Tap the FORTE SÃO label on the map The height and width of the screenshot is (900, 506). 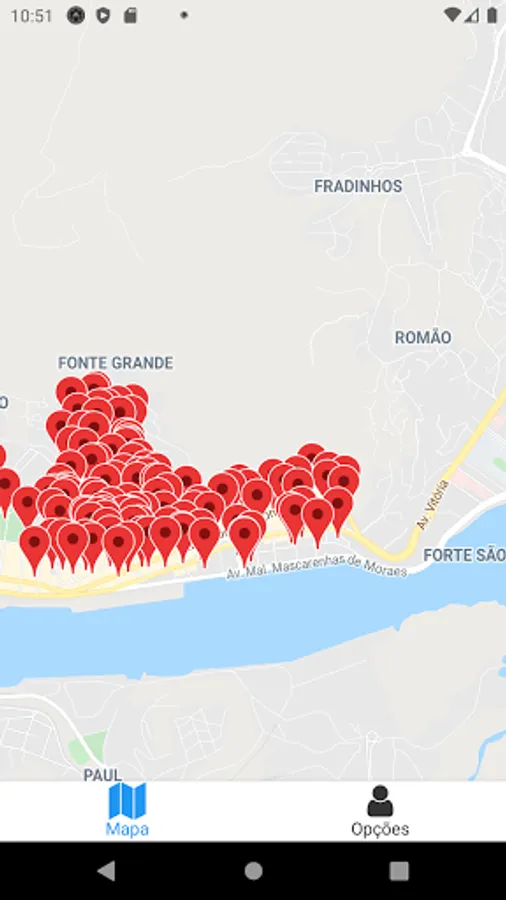[465, 555]
